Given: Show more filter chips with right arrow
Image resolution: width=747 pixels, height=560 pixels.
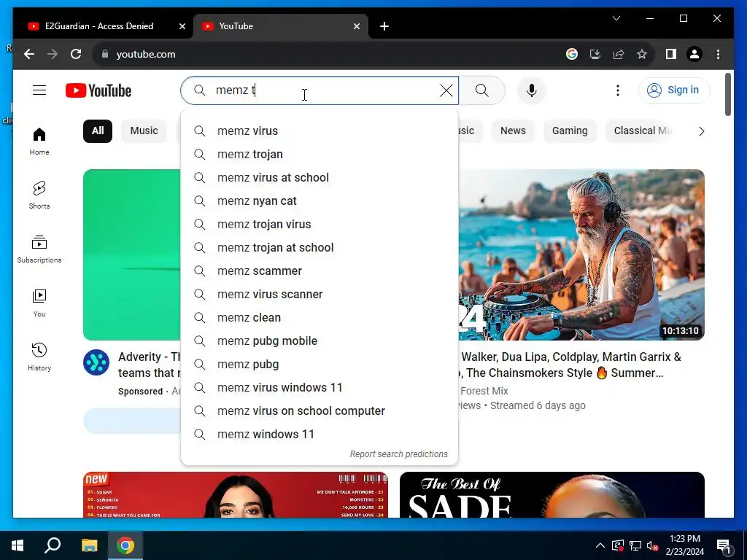Looking at the screenshot, I should click(x=701, y=131).
